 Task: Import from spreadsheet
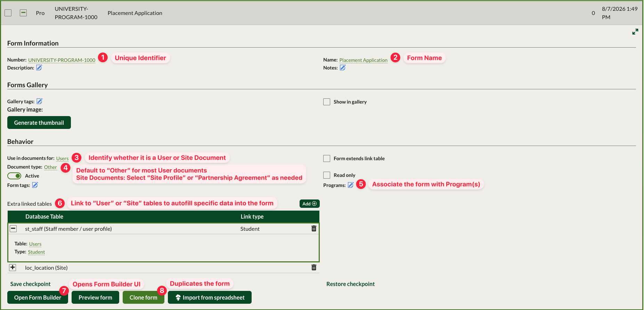pos(210,297)
